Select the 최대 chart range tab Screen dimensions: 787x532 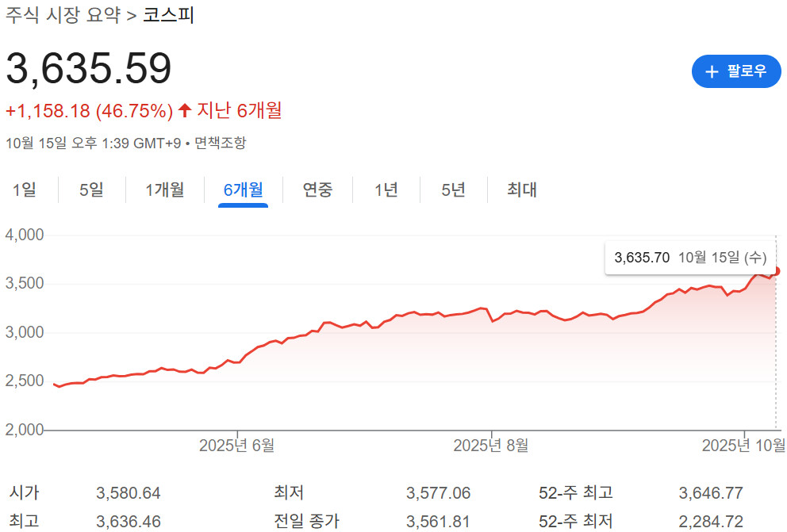pos(522,189)
